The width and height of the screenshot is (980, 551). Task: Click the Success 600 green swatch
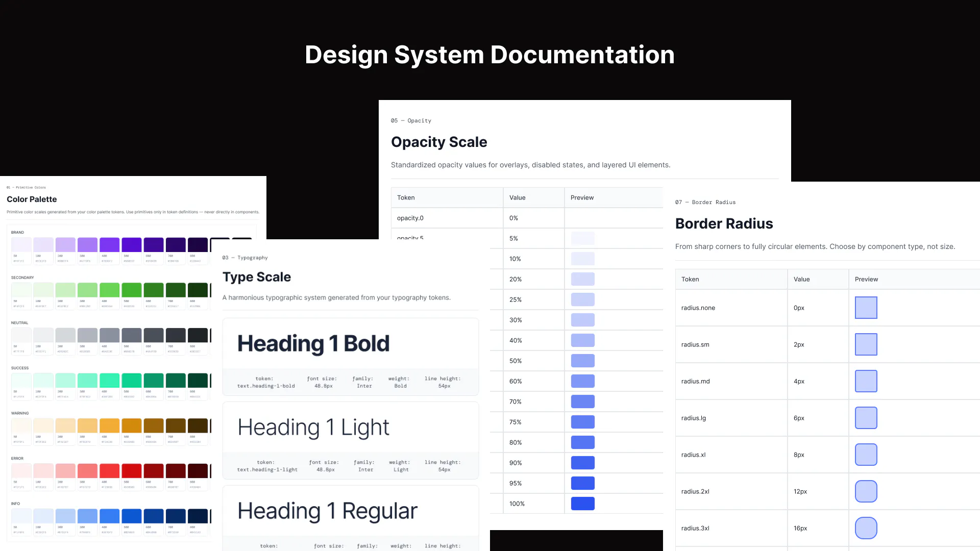pyautogui.click(x=154, y=380)
